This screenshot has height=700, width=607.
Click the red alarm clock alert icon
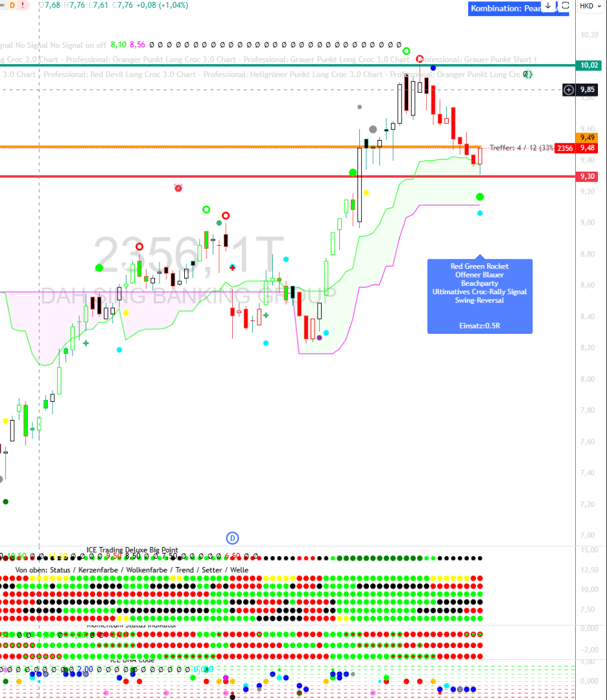coord(178,188)
